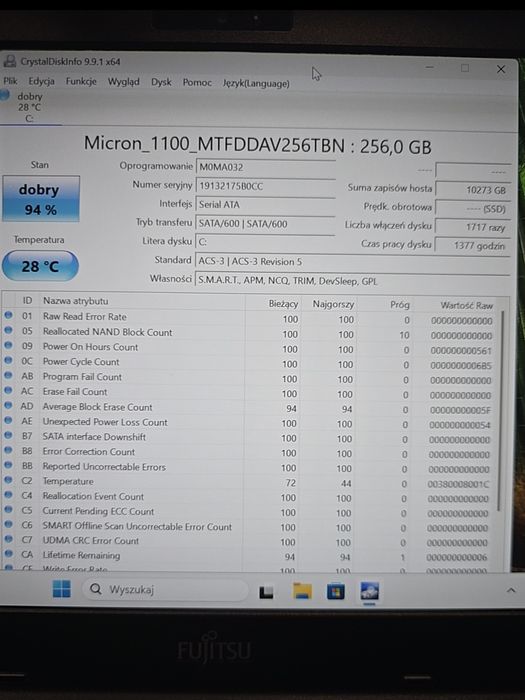Image resolution: width=525 pixels, height=700 pixels.
Task: Click the Nazwa atrybutu column header
Action: tap(75, 301)
